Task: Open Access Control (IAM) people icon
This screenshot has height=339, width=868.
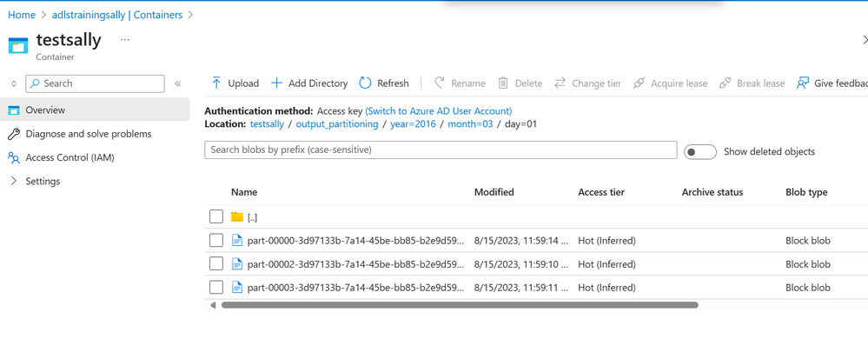Action: [14, 157]
